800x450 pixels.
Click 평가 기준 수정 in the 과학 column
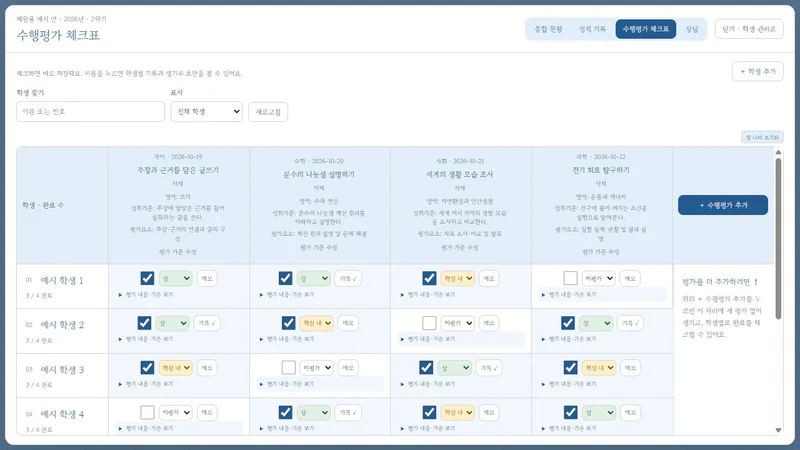pyautogui.click(x=601, y=252)
